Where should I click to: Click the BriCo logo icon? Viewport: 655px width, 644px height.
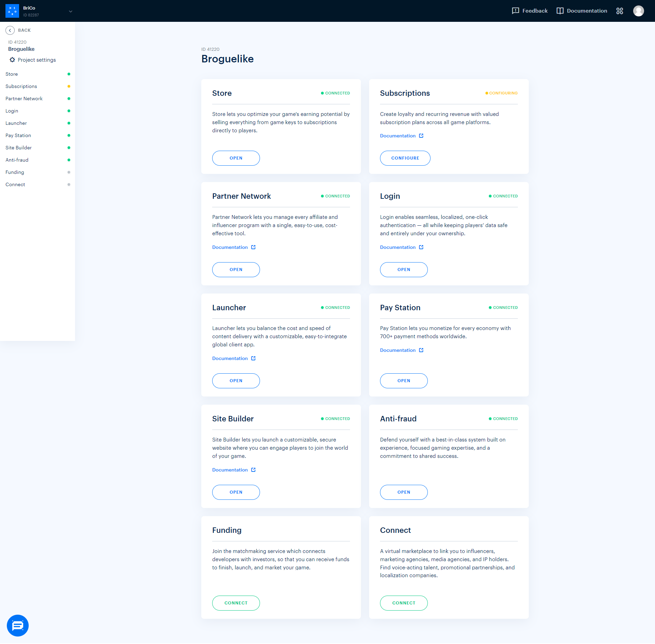(12, 11)
